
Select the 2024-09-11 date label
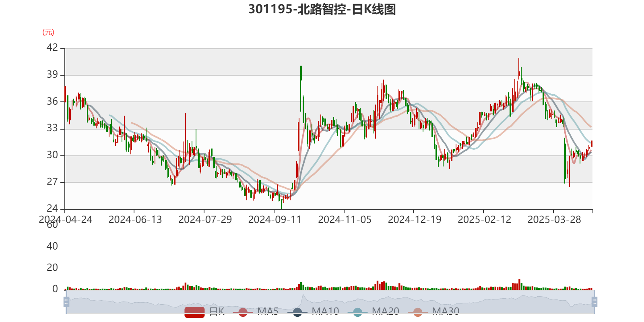point(275,219)
